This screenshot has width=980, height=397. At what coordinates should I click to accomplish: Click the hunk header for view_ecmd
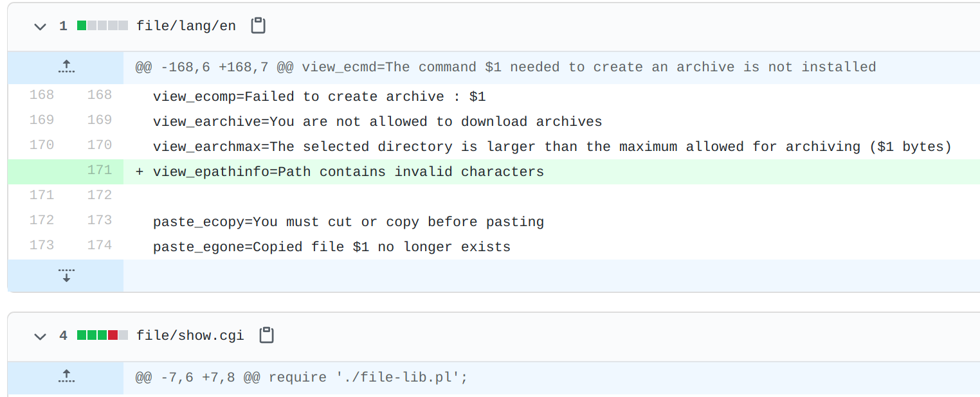point(505,67)
